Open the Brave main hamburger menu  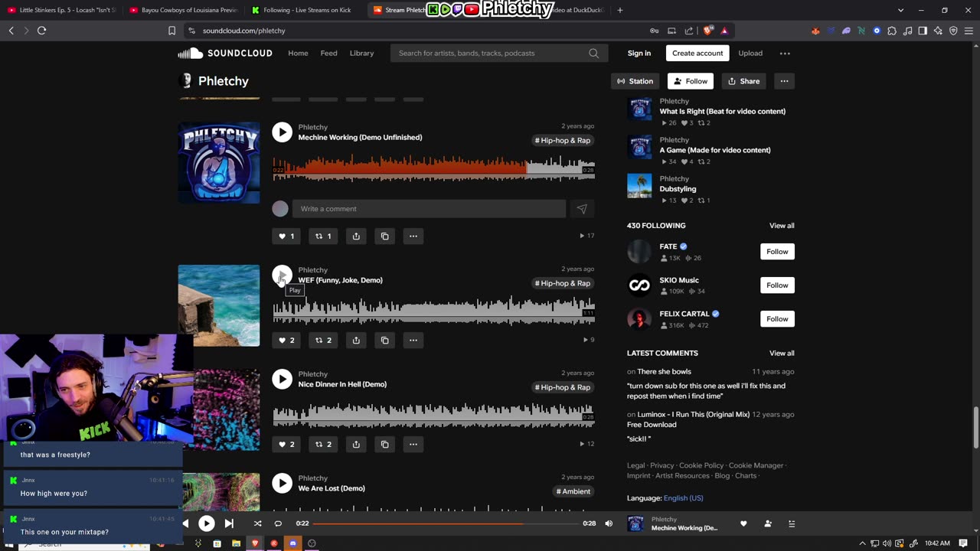969,31
